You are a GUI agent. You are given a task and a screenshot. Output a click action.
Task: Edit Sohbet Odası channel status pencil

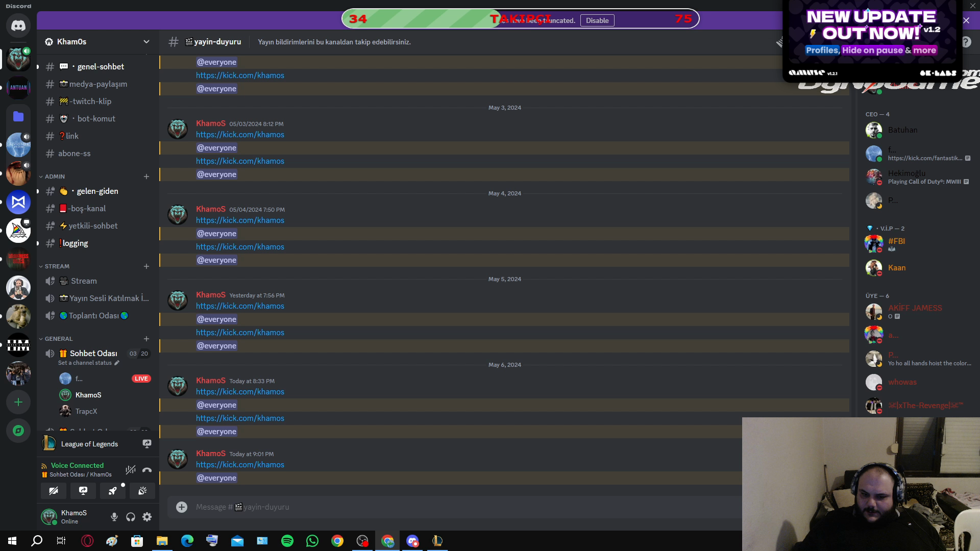coord(117,363)
